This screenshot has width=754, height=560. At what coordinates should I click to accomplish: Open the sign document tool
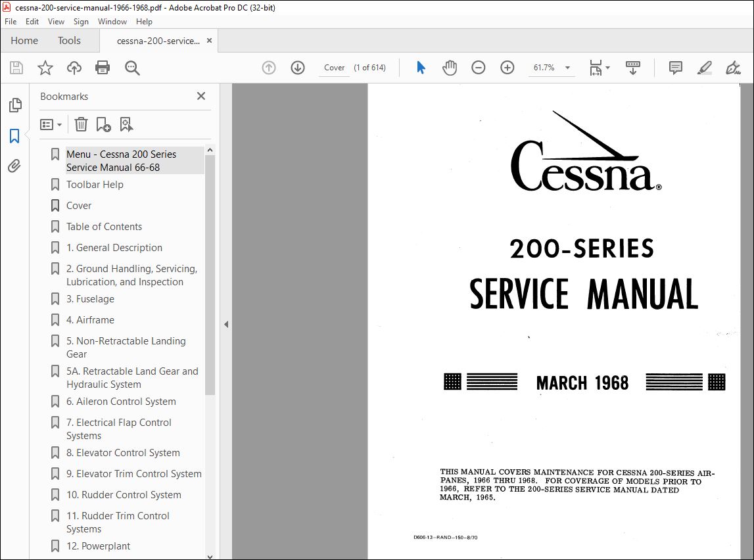click(734, 68)
